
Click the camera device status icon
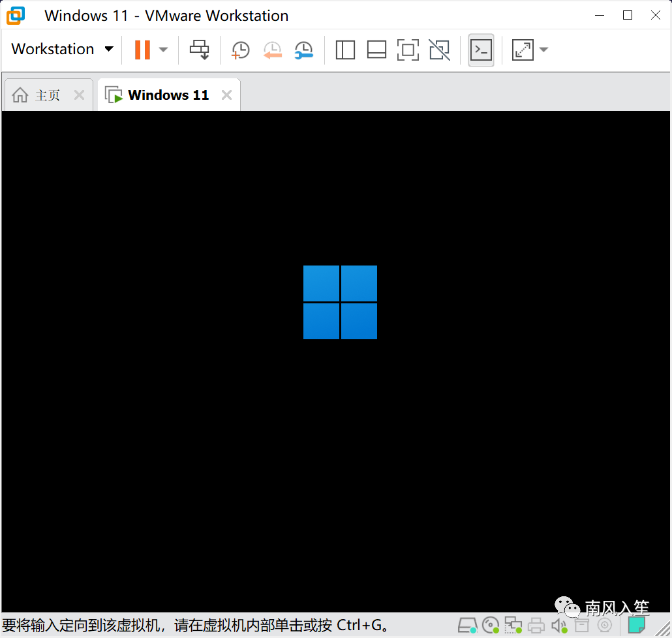click(x=605, y=625)
